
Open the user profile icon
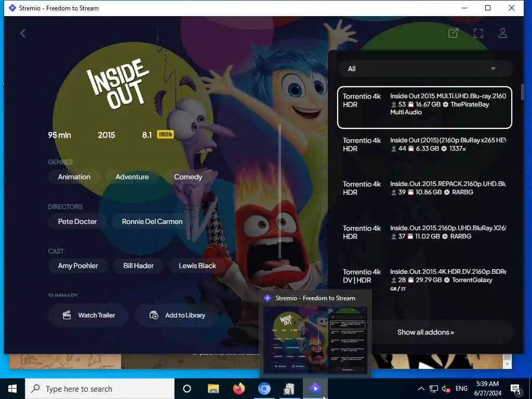pyautogui.click(x=503, y=33)
